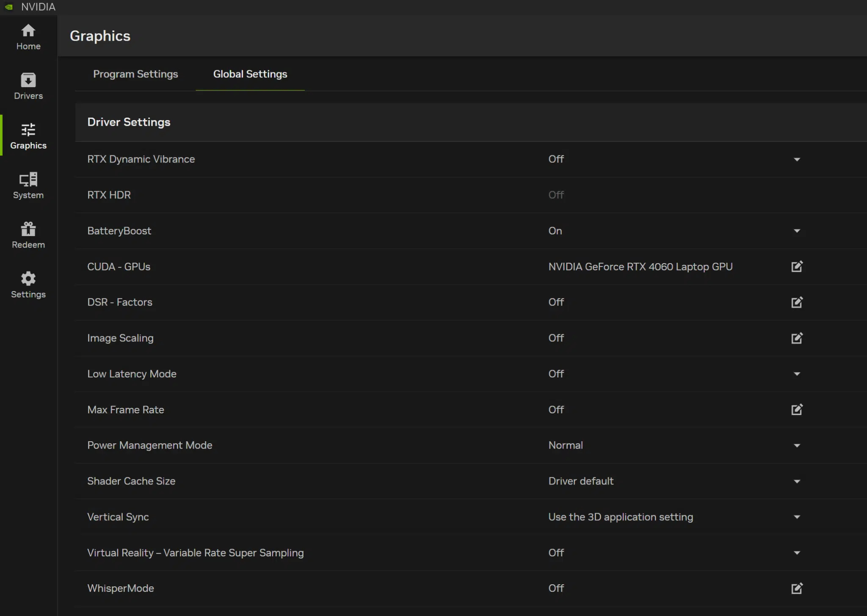Edit the Image Scaling setting
The width and height of the screenshot is (867, 616).
point(797,338)
